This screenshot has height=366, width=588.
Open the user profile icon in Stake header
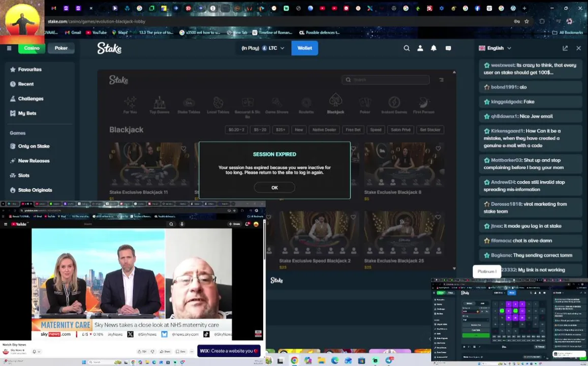420,48
